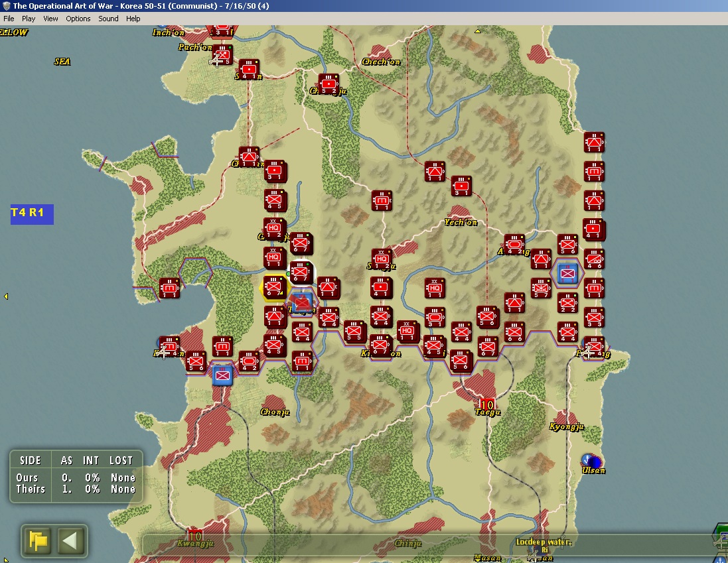Click the map scroll-up arrow at top edge
Viewport: 728px width, 563px height.
477,31
